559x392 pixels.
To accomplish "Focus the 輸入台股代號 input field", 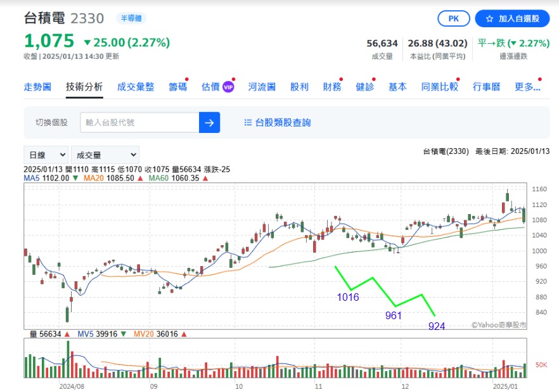I will pos(139,123).
